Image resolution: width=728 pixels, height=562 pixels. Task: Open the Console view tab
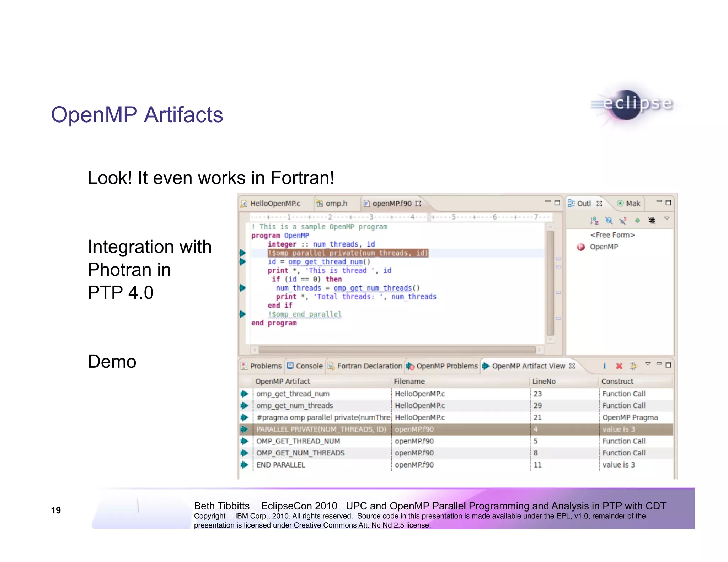coord(305,366)
